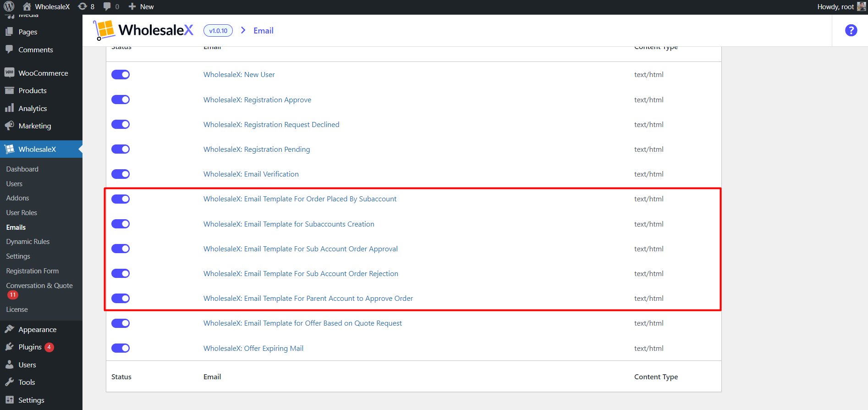This screenshot has height=410, width=868.
Task: Click the Analytics bar chart icon
Action: point(9,108)
